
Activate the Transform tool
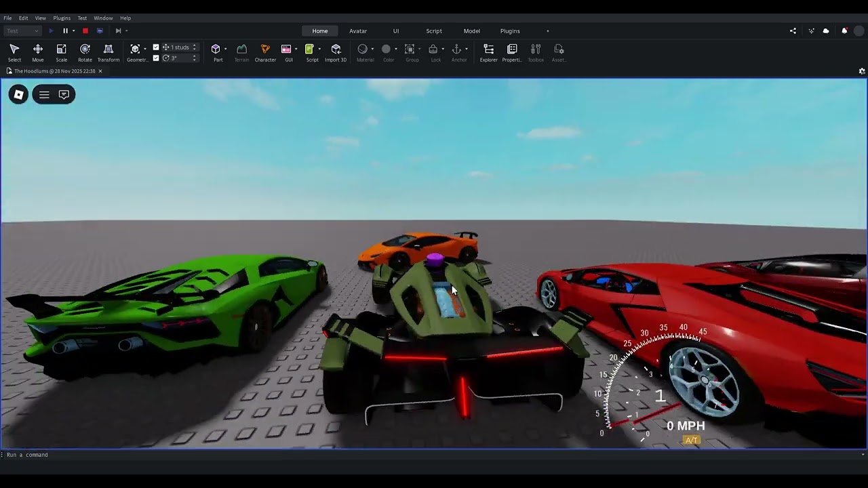pyautogui.click(x=108, y=53)
